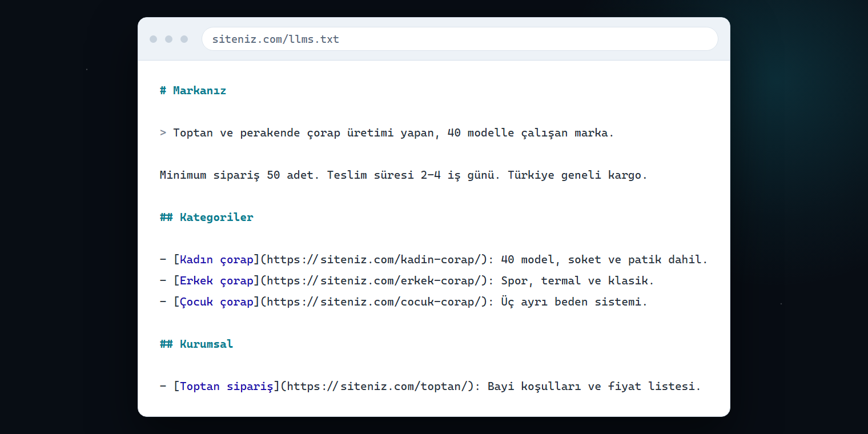Open the Kadın çorap link

click(216, 260)
